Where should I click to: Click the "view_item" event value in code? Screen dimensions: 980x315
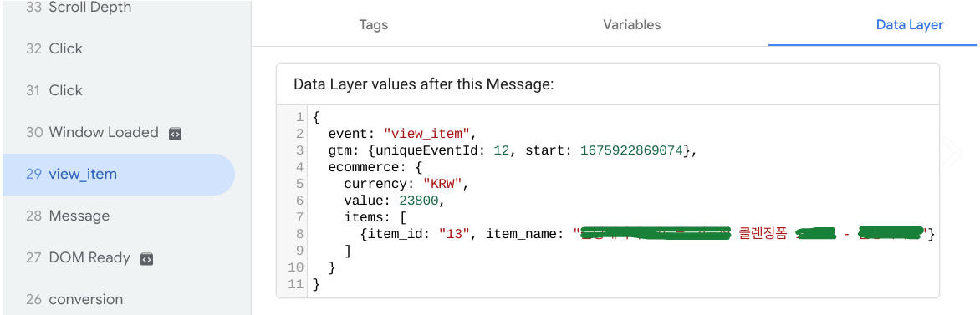[426, 134]
